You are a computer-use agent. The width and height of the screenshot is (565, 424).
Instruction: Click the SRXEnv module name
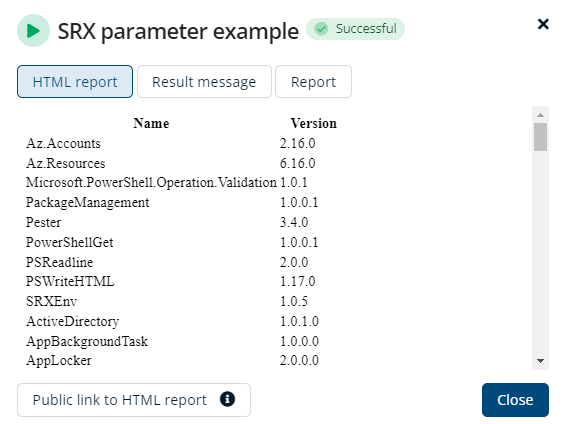pyautogui.click(x=52, y=302)
